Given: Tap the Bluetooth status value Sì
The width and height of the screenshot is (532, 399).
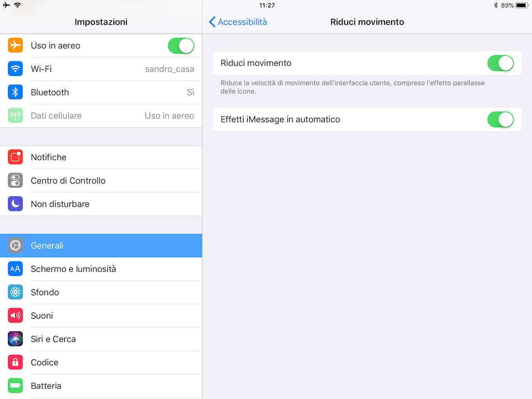Looking at the screenshot, I should (x=190, y=92).
